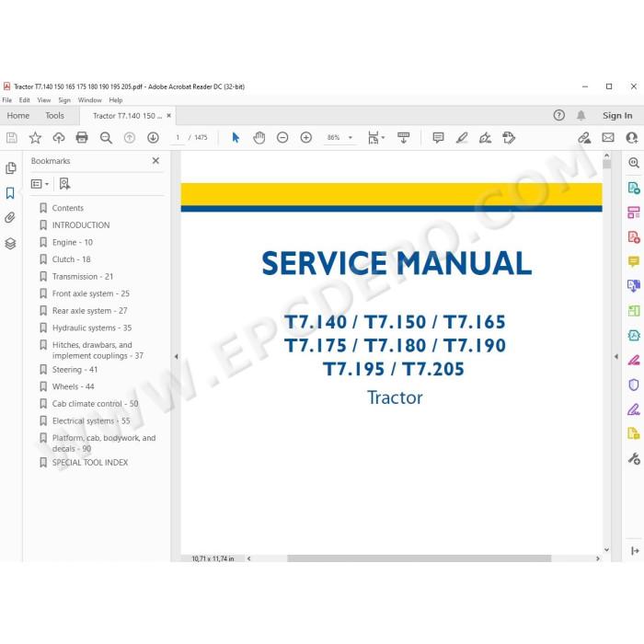Zoom in with plus button

click(x=306, y=138)
